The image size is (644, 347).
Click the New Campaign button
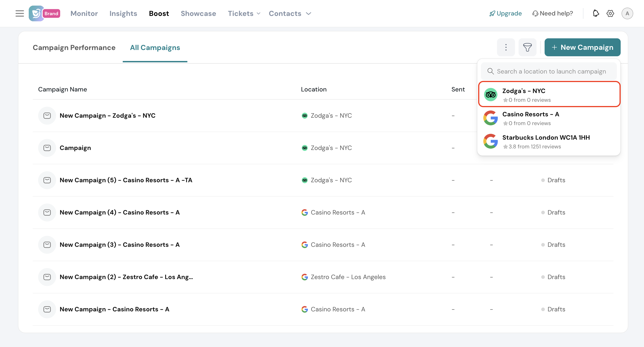pos(582,47)
